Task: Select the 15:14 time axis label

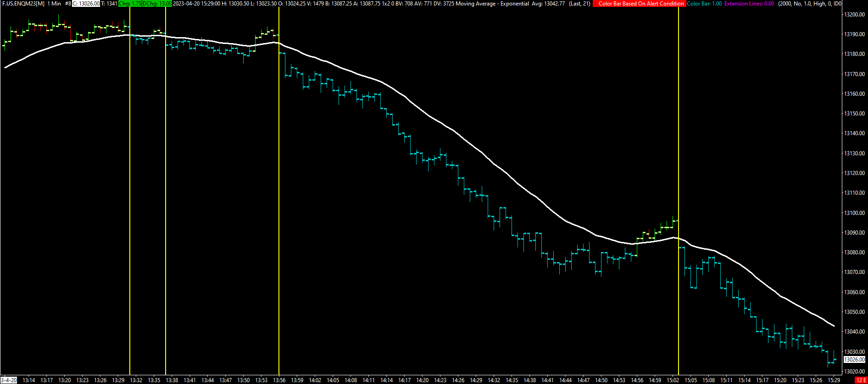Action: [x=745, y=380]
